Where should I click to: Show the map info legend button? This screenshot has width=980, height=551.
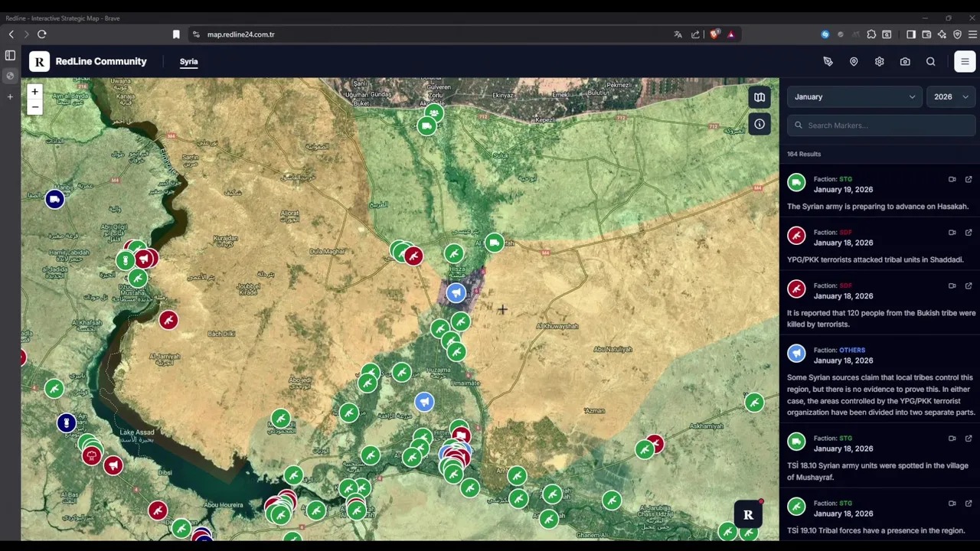pos(759,124)
